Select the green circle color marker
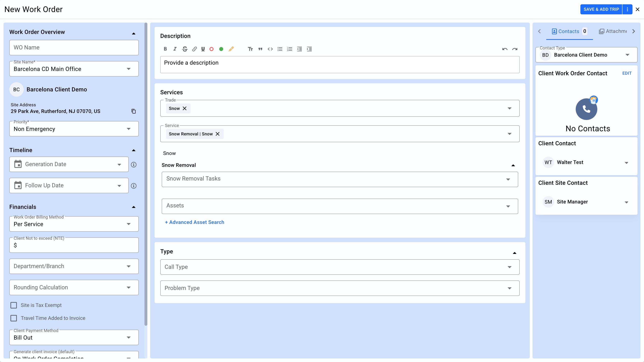The image size is (644, 362). point(221,49)
